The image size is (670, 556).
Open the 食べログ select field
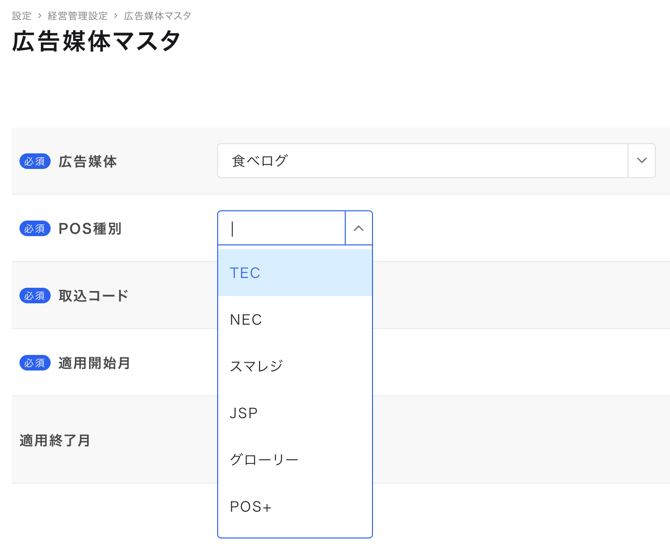click(422, 161)
